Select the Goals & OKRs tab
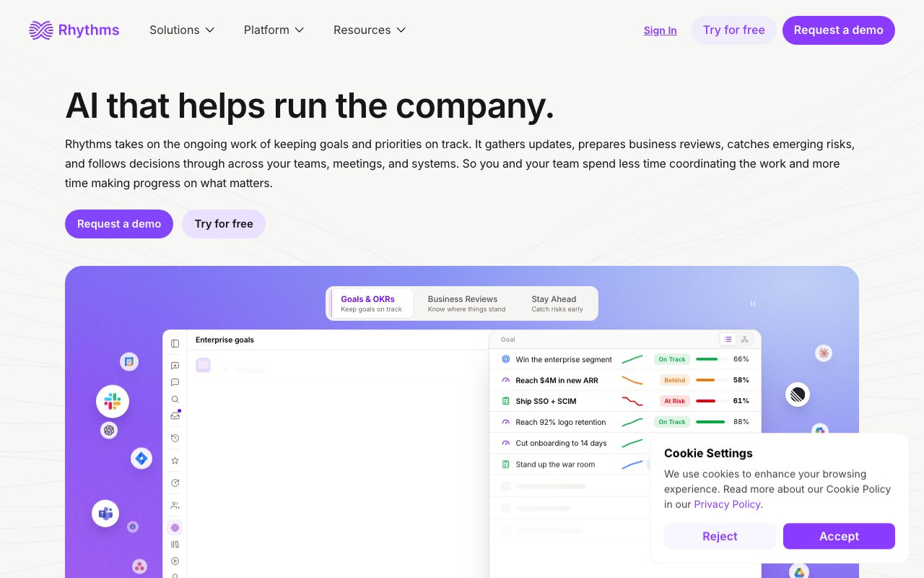 tap(372, 303)
